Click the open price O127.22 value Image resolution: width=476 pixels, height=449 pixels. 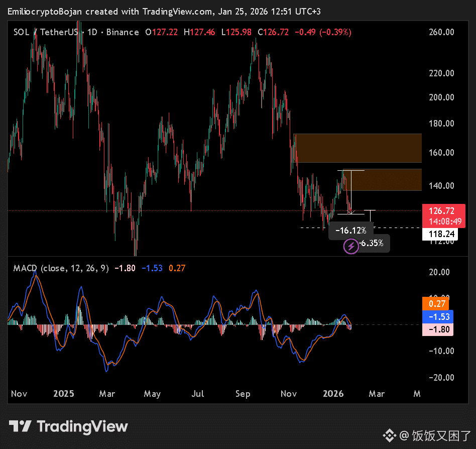(161, 32)
